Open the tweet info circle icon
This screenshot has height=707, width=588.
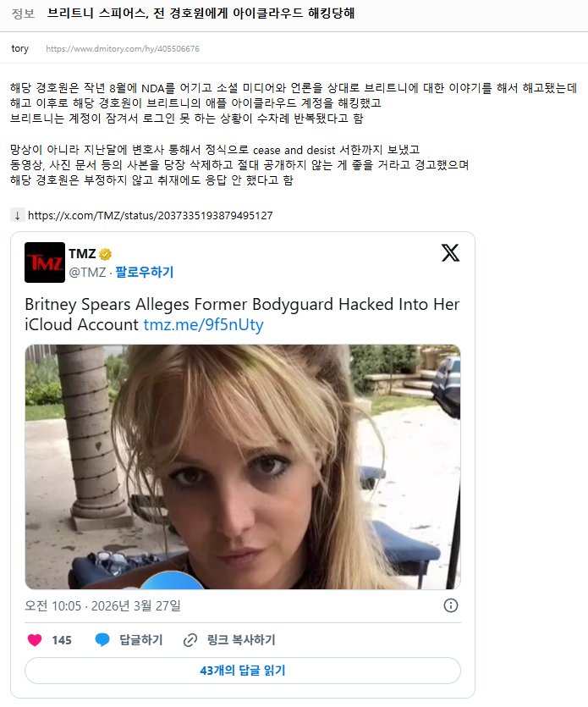click(x=451, y=605)
